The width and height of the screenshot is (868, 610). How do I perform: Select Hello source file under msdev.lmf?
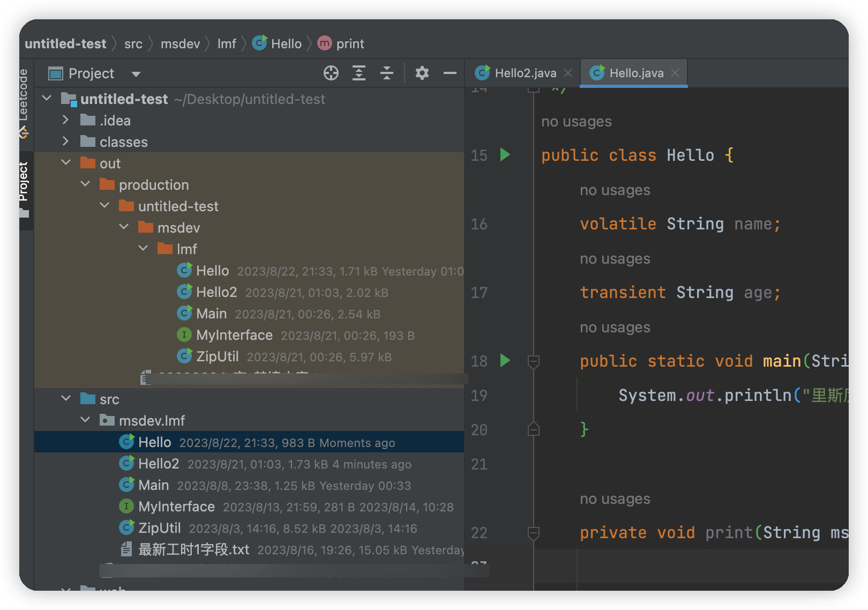(x=249, y=442)
